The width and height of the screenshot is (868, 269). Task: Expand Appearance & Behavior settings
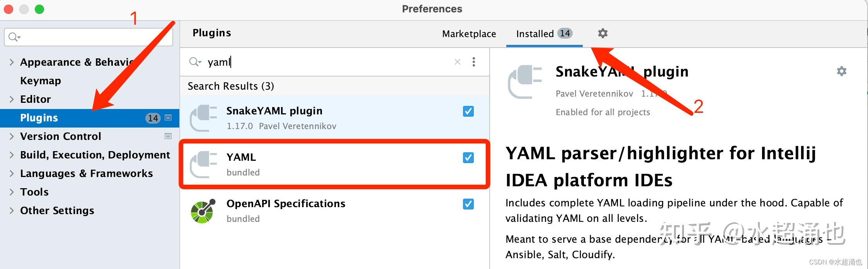[x=12, y=62]
